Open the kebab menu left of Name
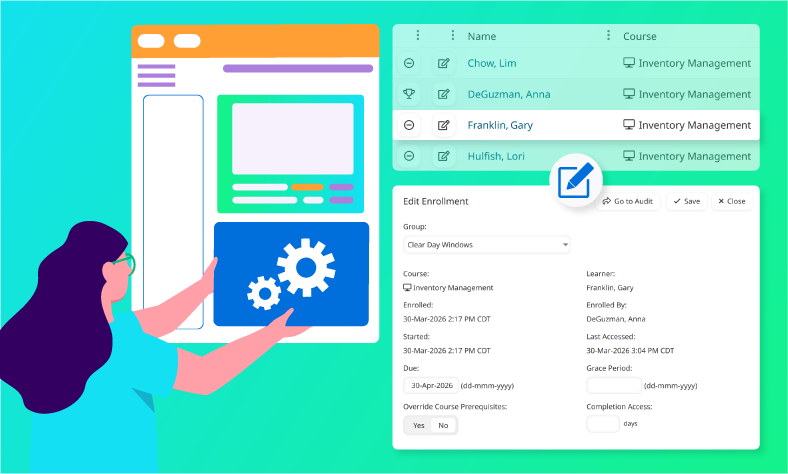This screenshot has height=474, width=788. (452, 35)
